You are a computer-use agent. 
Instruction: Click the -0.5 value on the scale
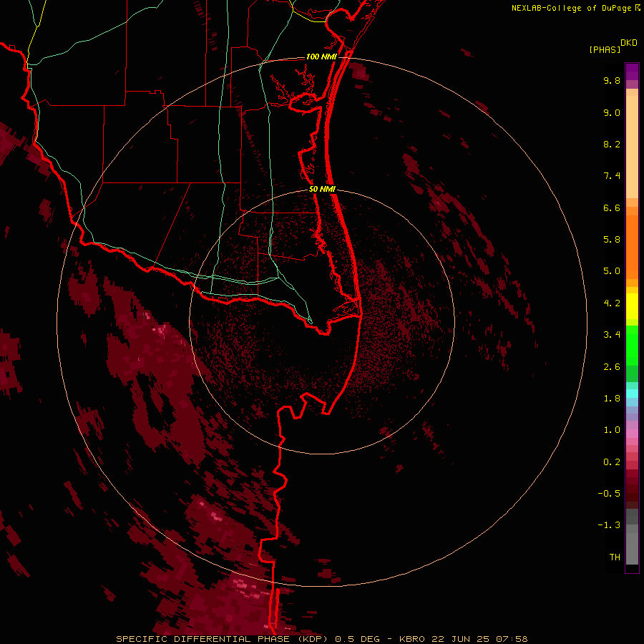point(609,494)
